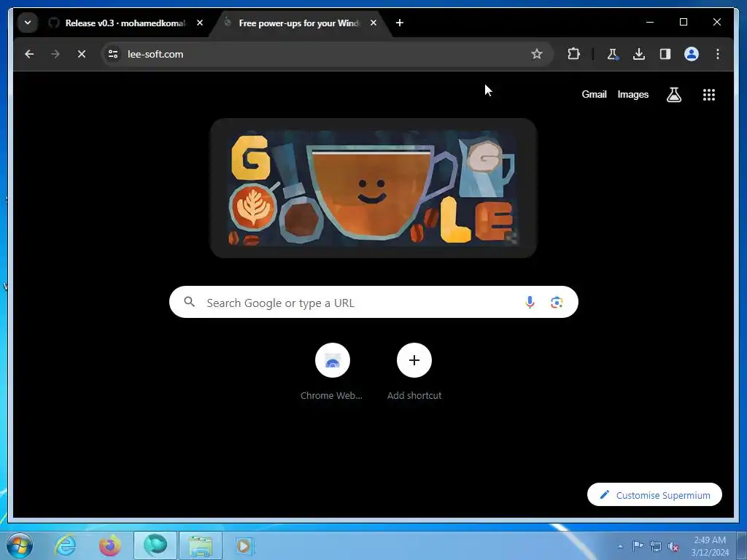Screen dimensions: 747x560
Task: Open the clock showing 2:49 AM
Action: pyautogui.click(x=710, y=546)
